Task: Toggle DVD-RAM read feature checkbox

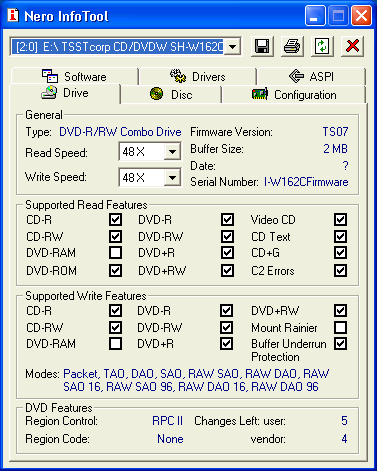Action: tap(115, 253)
